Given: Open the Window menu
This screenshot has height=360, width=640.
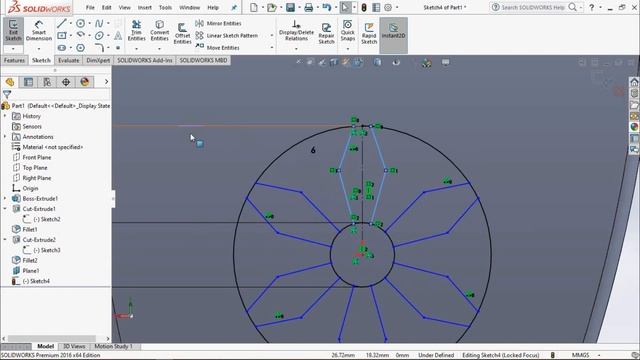Looking at the screenshot, I should pos(189,7).
